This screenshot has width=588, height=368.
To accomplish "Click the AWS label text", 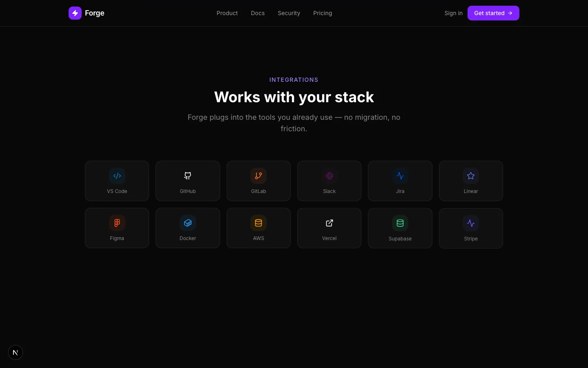I will [258, 238].
